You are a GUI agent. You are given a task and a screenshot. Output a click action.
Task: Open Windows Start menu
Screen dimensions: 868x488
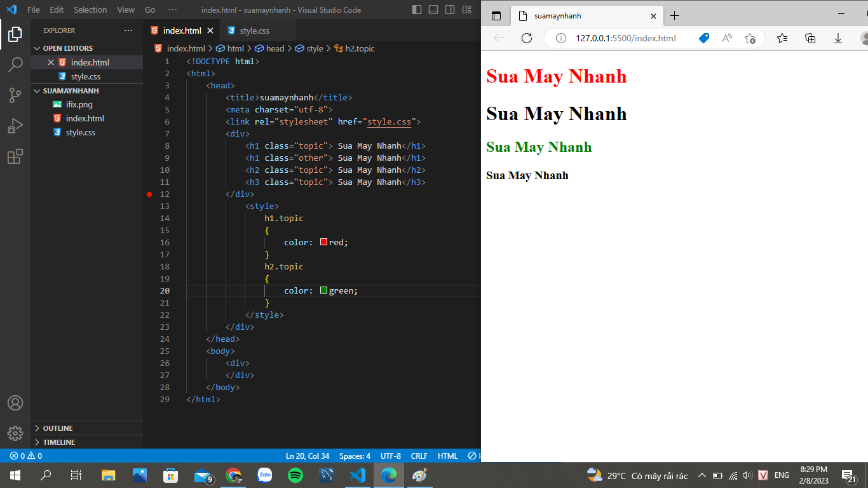[x=15, y=475]
